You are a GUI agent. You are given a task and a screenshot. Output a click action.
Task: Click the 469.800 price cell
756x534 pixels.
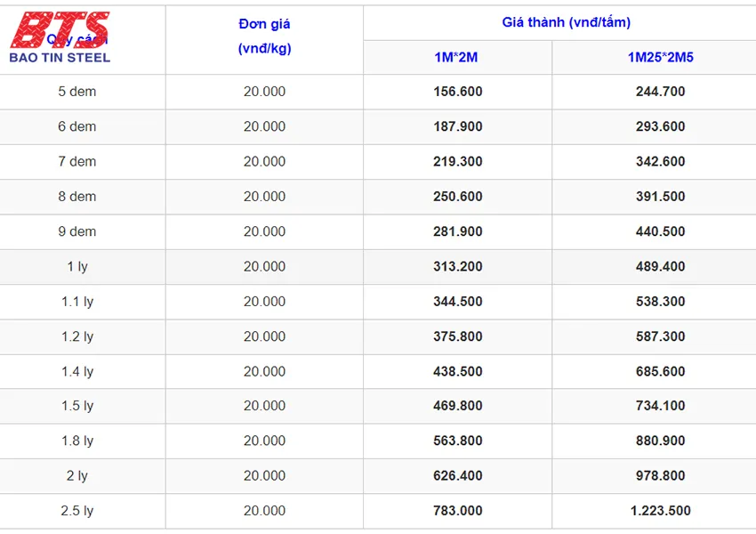[457, 406]
